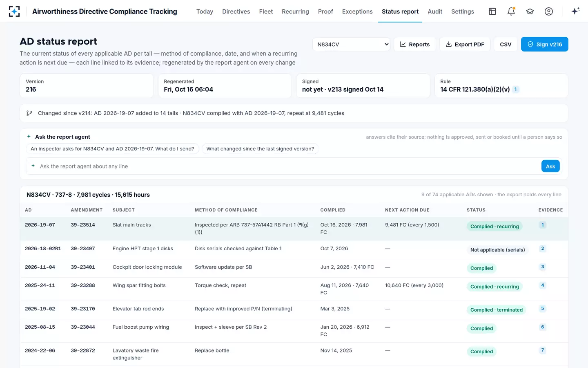Click amendment 39-23288 cell

click(x=83, y=285)
